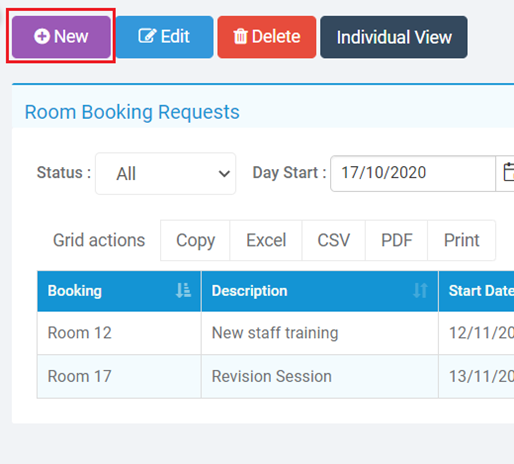This screenshot has width=514, height=464.
Task: Click the Status dropdown chevron arrow
Action: click(x=224, y=174)
